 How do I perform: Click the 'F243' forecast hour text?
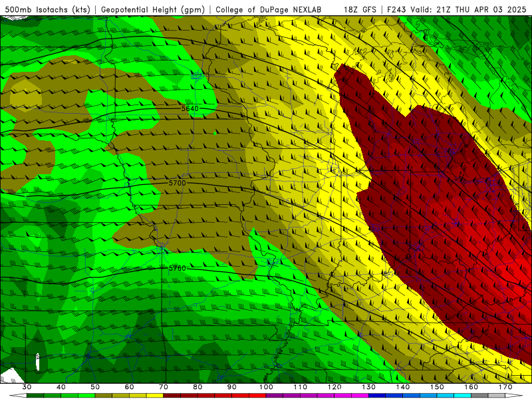(x=396, y=10)
